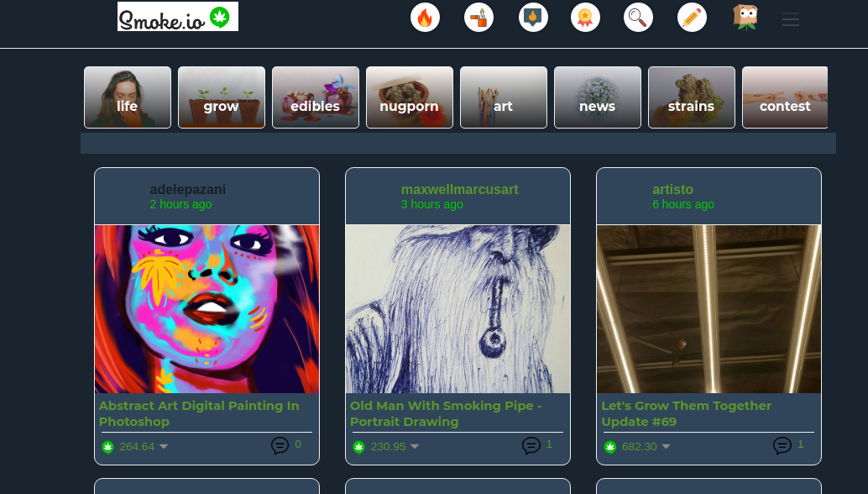Viewport: 868px width, 494px height.
Task: Open search with the magnifying glass icon
Action: 638,17
